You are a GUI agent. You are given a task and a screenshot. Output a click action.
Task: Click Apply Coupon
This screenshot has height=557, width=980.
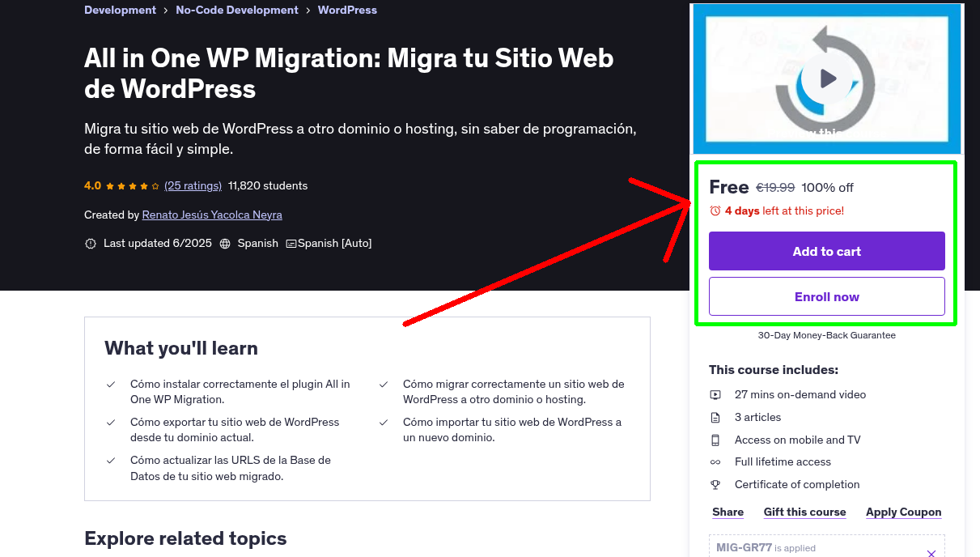[903, 512]
